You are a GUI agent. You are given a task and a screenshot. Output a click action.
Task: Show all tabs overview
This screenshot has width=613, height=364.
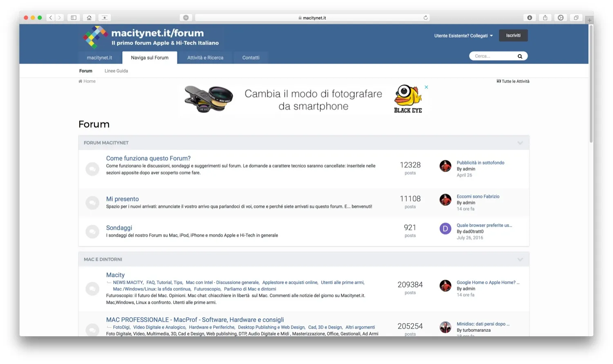coord(576,18)
